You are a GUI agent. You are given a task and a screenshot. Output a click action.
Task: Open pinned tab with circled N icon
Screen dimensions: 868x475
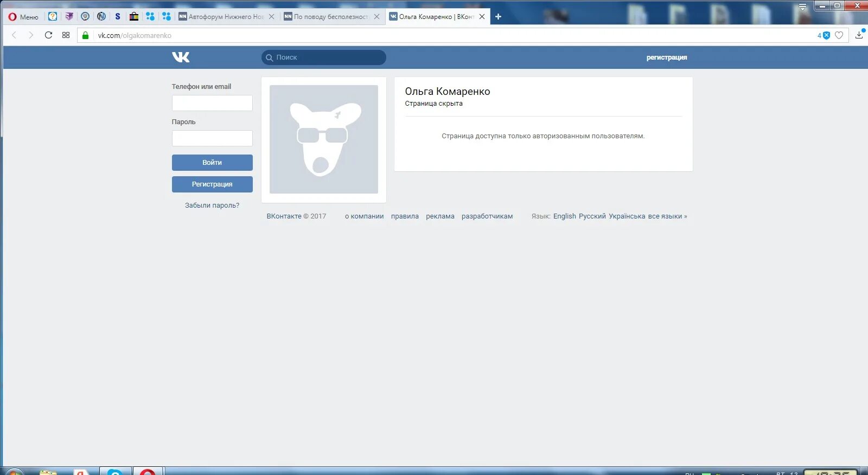coord(101,16)
